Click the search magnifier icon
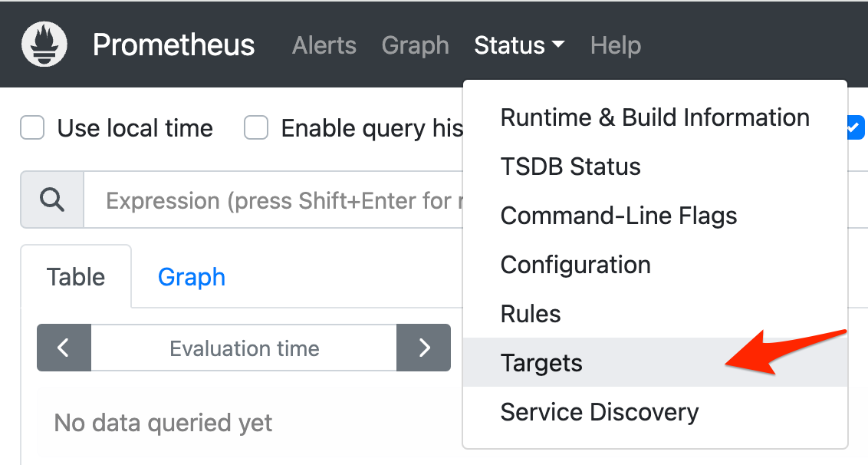This screenshot has height=465, width=868. tap(52, 200)
